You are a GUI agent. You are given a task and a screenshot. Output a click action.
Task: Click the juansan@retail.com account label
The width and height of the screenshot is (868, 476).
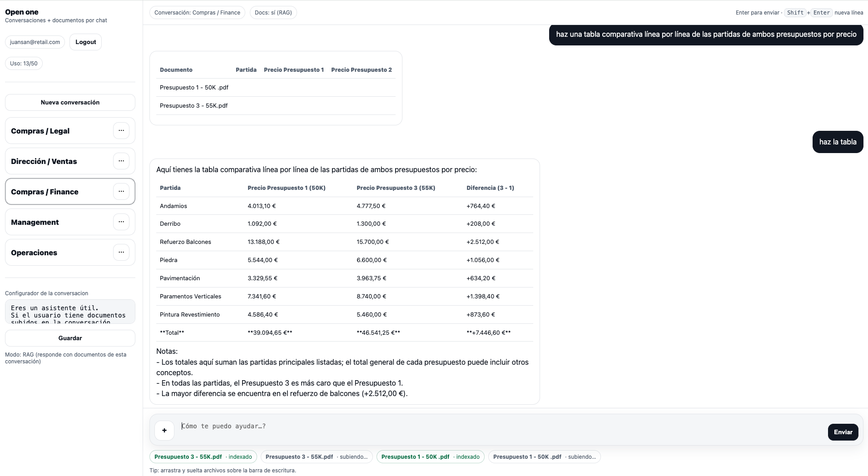(x=35, y=41)
